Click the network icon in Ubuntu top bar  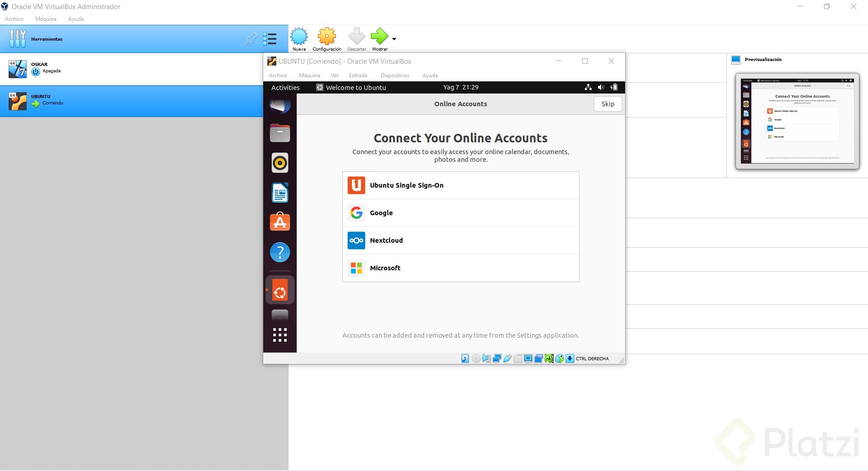tap(588, 87)
